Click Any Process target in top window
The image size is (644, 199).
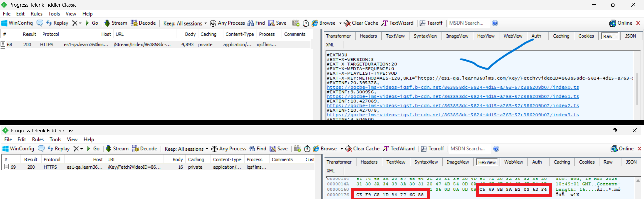click(x=227, y=23)
